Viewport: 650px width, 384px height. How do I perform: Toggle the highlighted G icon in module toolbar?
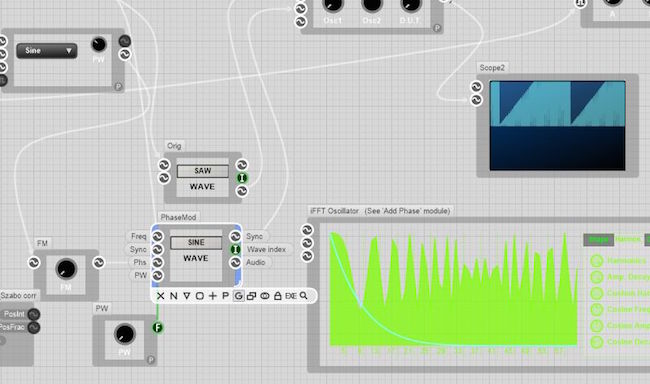point(238,296)
